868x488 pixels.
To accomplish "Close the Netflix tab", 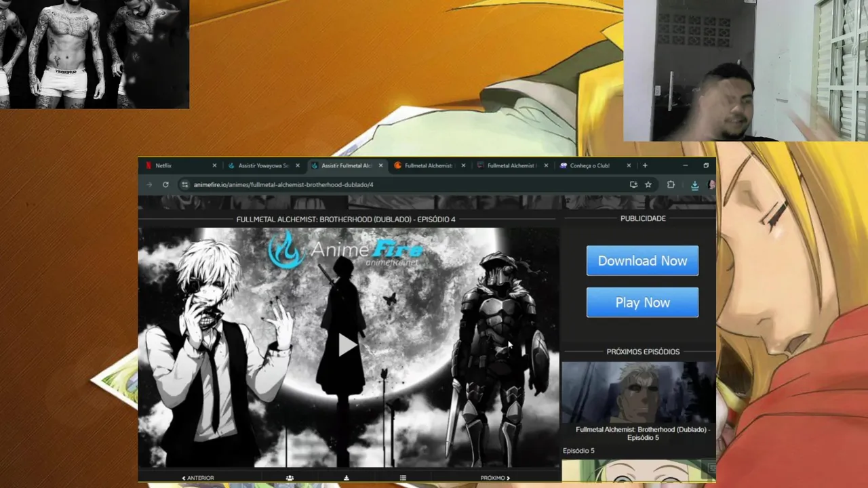I will 214,165.
